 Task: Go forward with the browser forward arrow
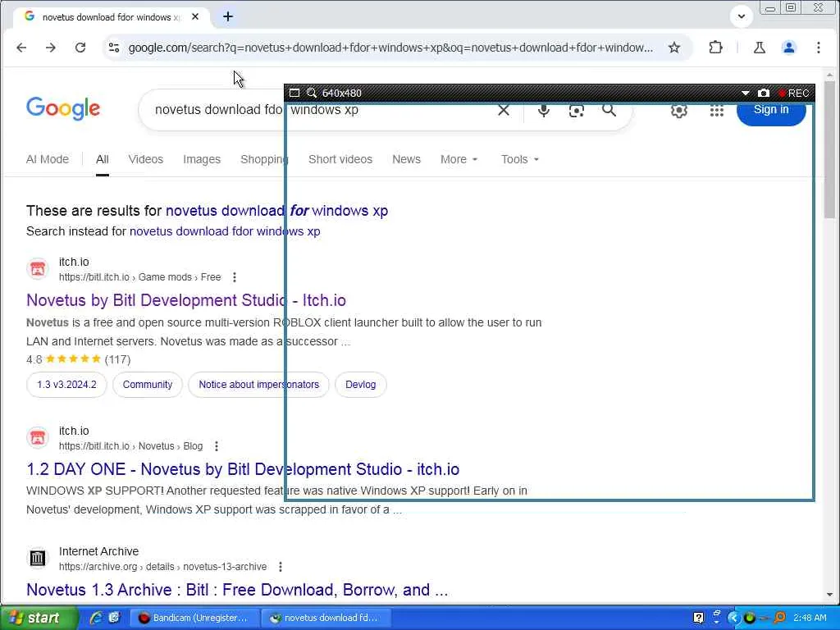coord(51,48)
